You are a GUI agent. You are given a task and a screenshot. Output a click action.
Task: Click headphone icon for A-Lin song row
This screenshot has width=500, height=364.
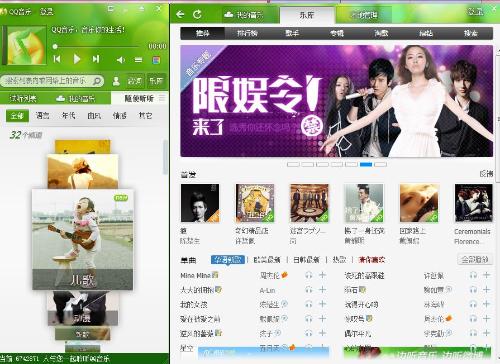pyautogui.click(x=309, y=290)
